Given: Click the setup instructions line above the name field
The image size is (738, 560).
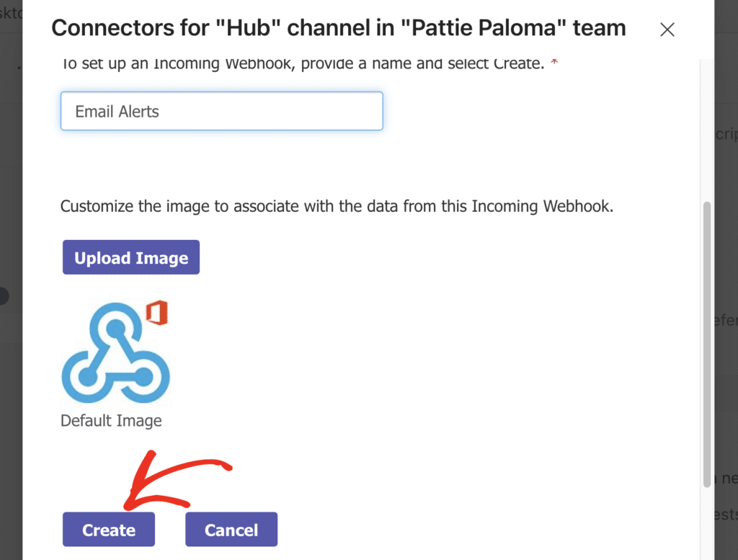Looking at the screenshot, I should pos(303,63).
